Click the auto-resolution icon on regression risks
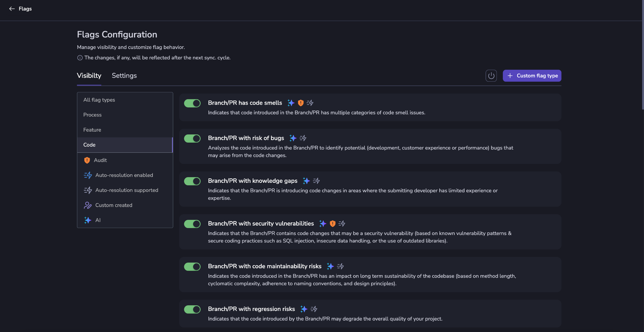This screenshot has width=644, height=332. pyautogui.click(x=314, y=309)
